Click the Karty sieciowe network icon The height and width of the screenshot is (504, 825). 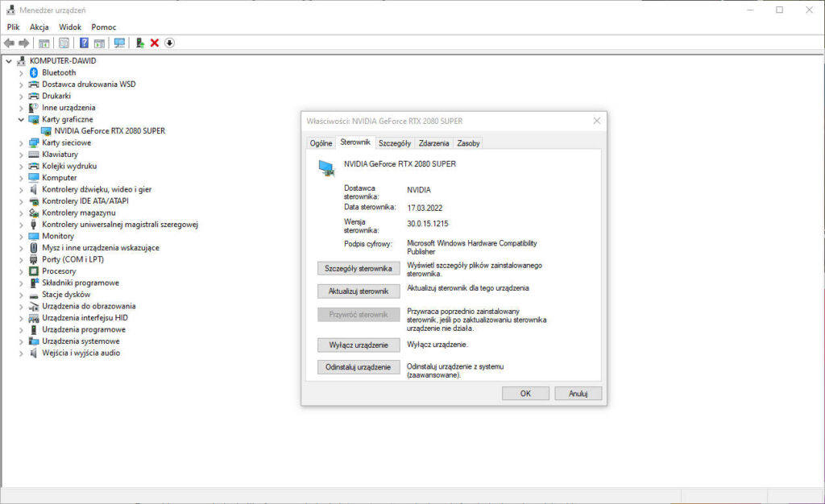(34, 143)
